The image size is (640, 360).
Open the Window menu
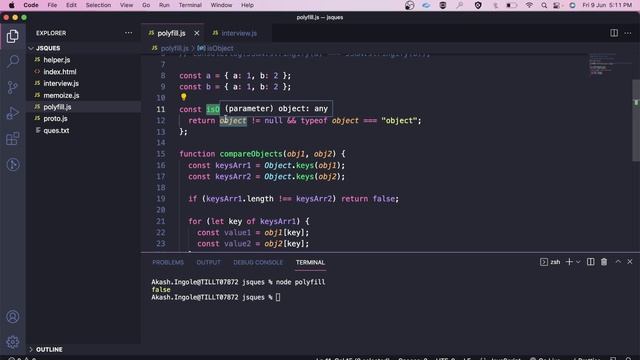[x=221, y=5]
